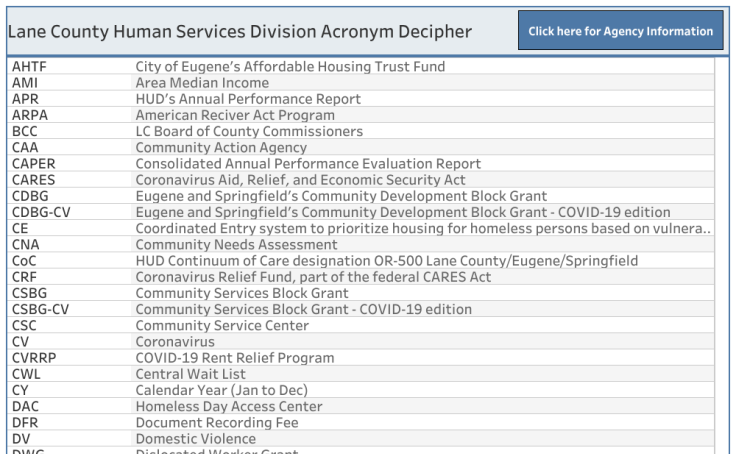Select the Central Wait List entry
Screen dimensions: 736x454
coord(191,373)
